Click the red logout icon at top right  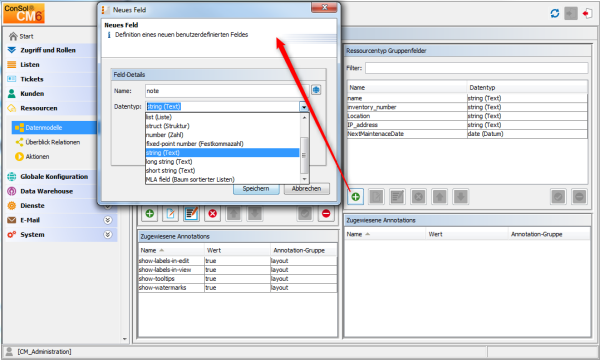coord(587,13)
